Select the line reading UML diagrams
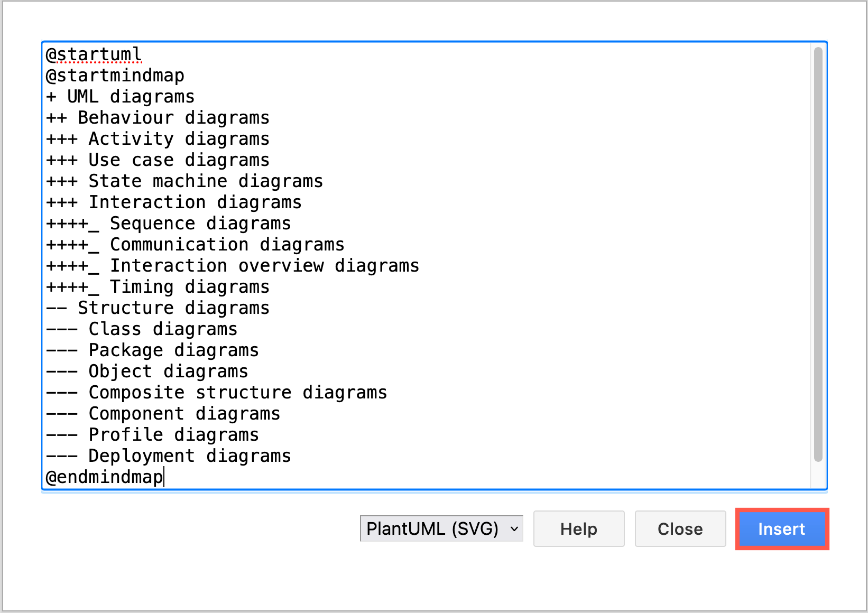 click(x=120, y=96)
